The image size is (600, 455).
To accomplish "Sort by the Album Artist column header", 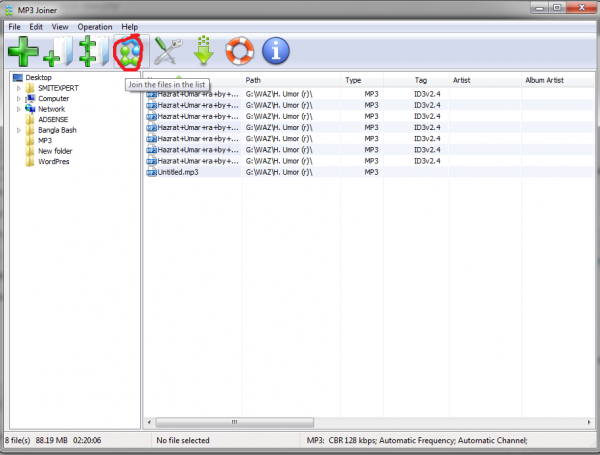I will (x=557, y=80).
